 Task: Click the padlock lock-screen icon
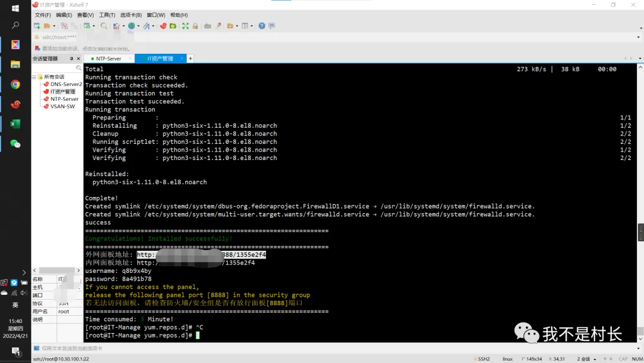(x=195, y=26)
